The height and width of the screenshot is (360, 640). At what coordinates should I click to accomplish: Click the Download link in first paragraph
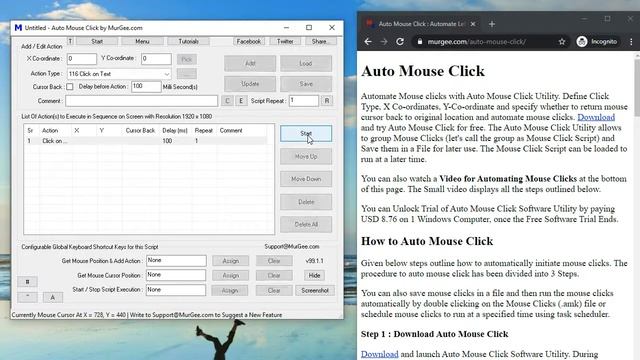(x=596, y=117)
